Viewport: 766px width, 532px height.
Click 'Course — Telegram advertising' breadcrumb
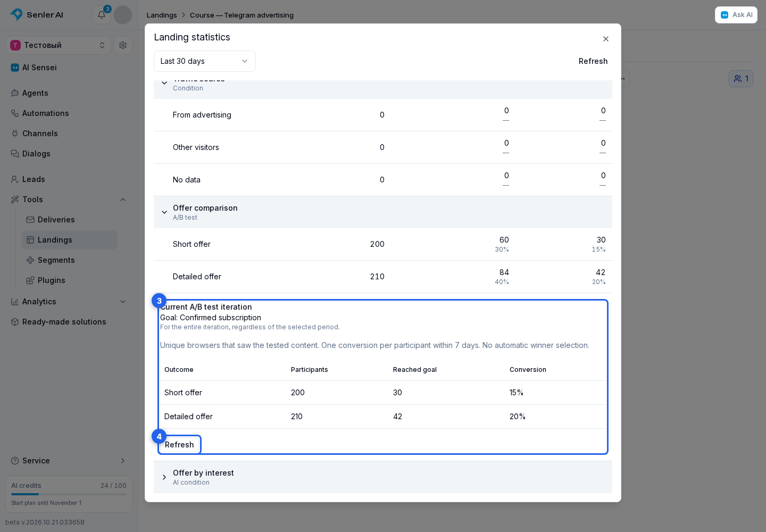point(242,15)
